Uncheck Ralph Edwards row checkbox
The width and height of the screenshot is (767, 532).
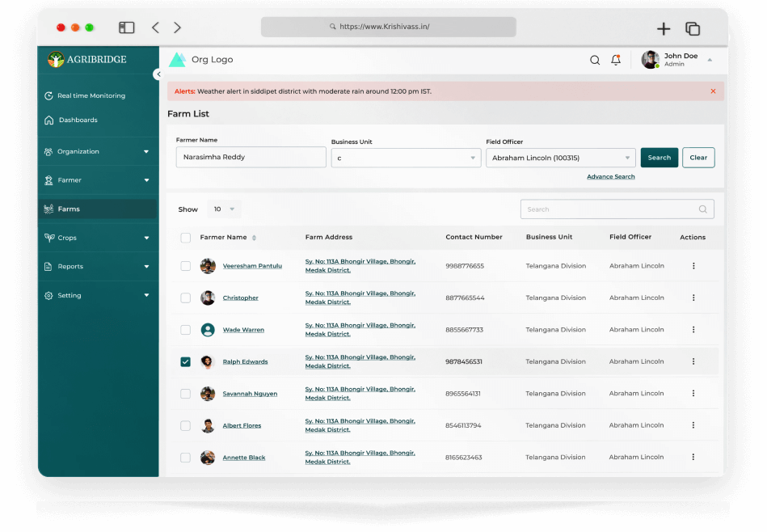point(185,361)
